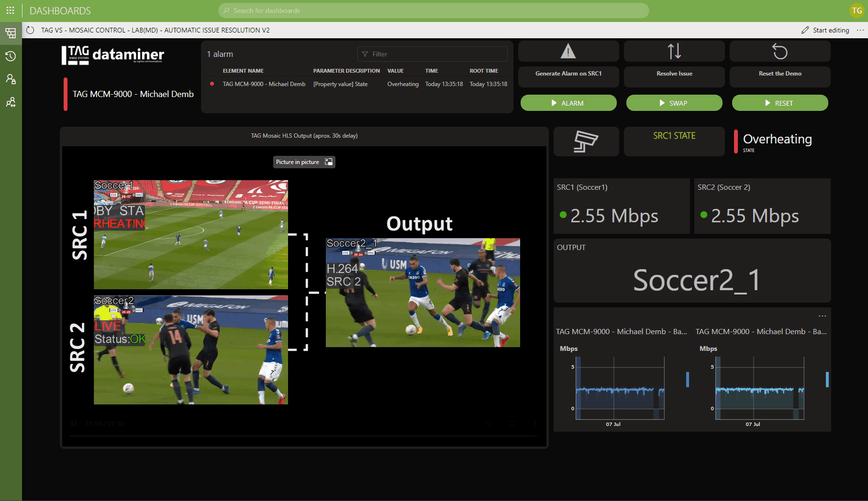This screenshot has width=868, height=501.
Task: Click the security camera icon tile
Action: click(x=586, y=142)
